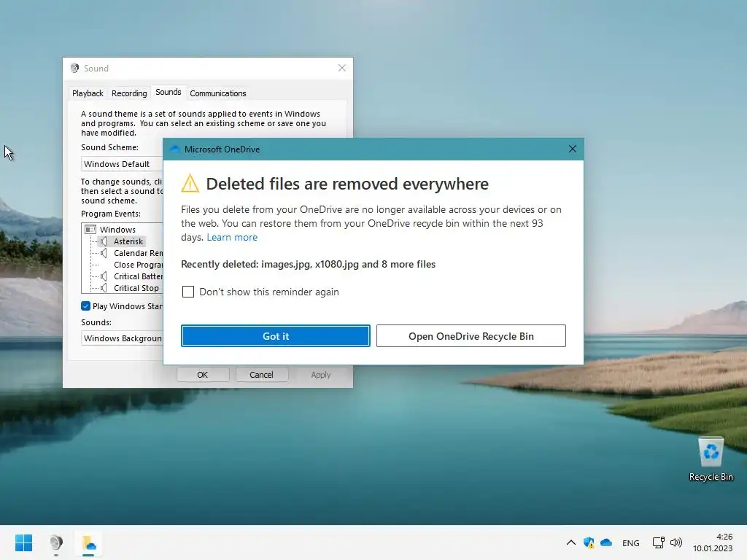Select the Windows root in Program Events

117,230
